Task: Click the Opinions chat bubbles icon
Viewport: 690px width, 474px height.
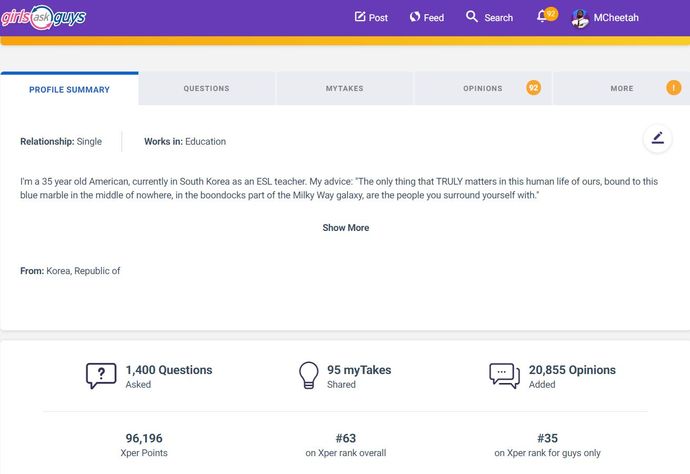Action: (x=504, y=375)
